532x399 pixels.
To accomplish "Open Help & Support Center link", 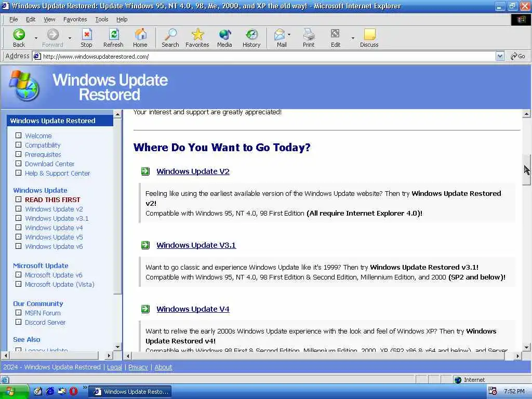I will [x=57, y=174].
